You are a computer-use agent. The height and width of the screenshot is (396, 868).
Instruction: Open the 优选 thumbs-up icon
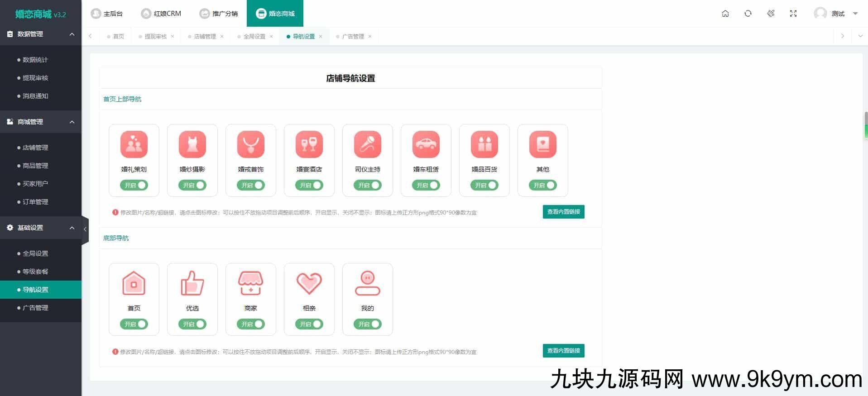point(192,283)
